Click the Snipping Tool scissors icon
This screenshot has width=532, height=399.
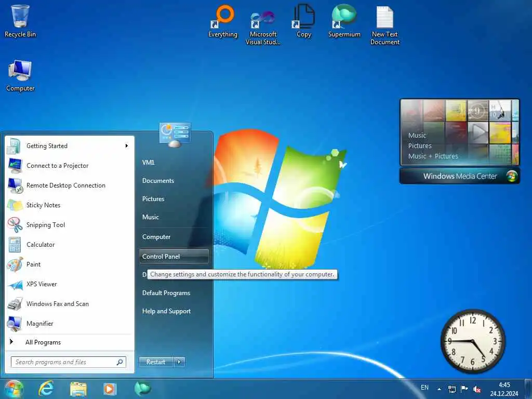point(15,225)
